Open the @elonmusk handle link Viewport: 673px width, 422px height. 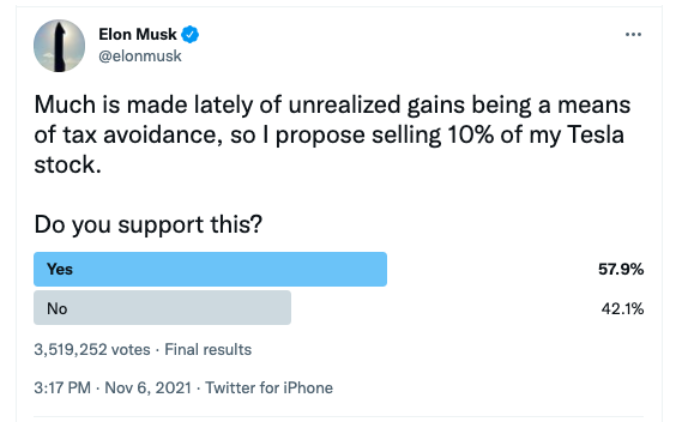(140, 56)
